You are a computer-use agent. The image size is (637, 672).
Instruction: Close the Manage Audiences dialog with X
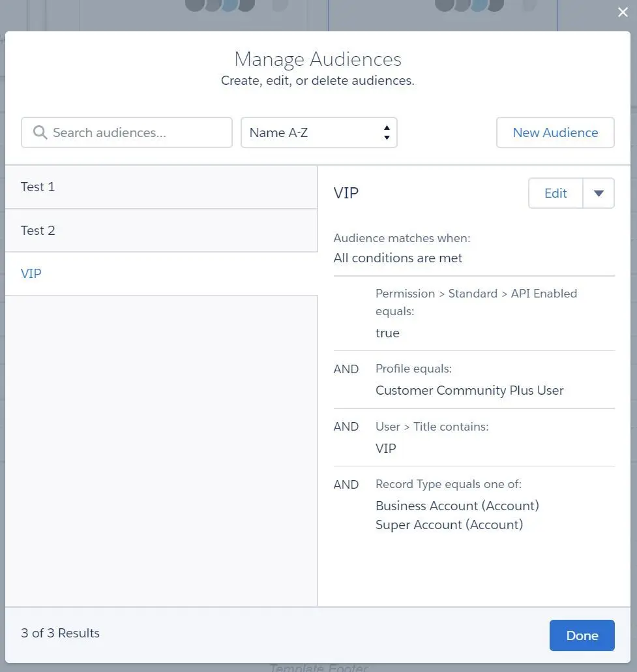click(623, 12)
